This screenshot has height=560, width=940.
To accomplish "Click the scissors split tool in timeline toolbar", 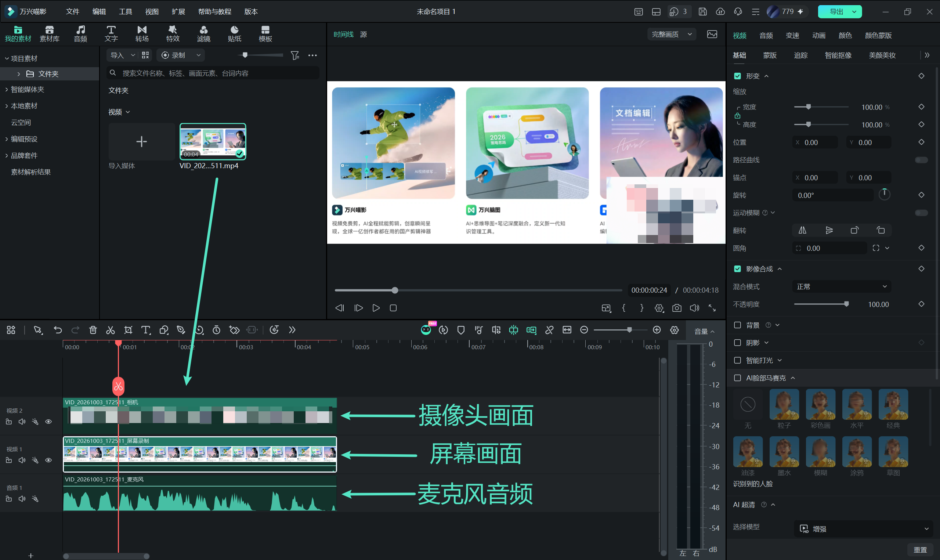I will [x=110, y=330].
